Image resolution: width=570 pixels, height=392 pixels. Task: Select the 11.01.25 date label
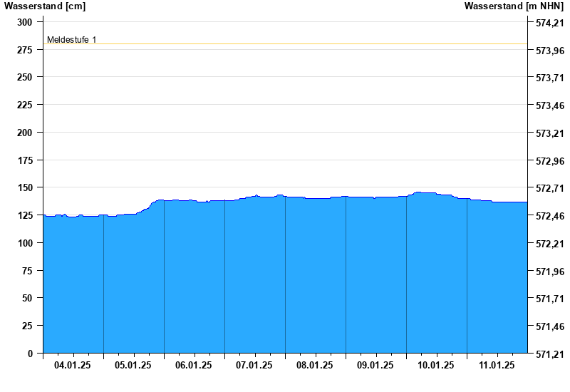(497, 366)
